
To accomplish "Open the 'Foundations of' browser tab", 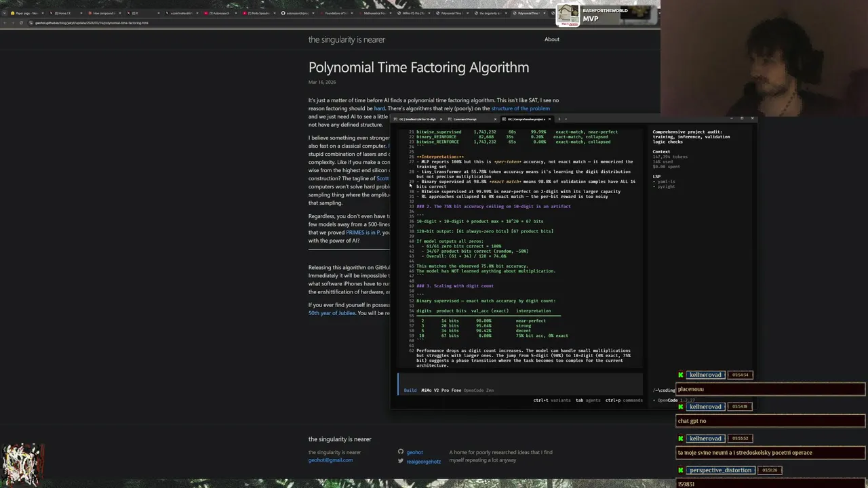I will pyautogui.click(x=337, y=13).
